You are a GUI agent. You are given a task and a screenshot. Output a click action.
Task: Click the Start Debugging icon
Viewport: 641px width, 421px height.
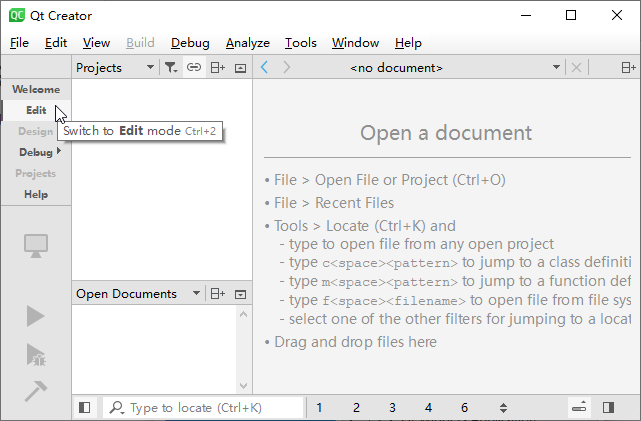coord(36,354)
